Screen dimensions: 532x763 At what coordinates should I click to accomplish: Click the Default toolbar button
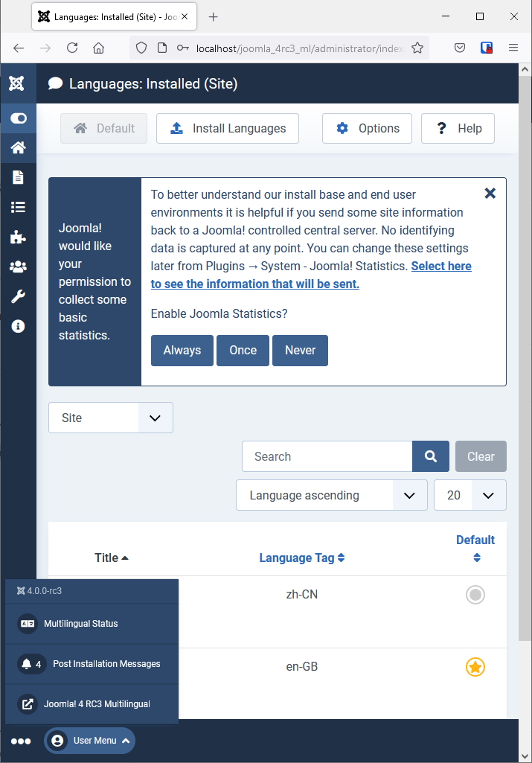tap(103, 129)
